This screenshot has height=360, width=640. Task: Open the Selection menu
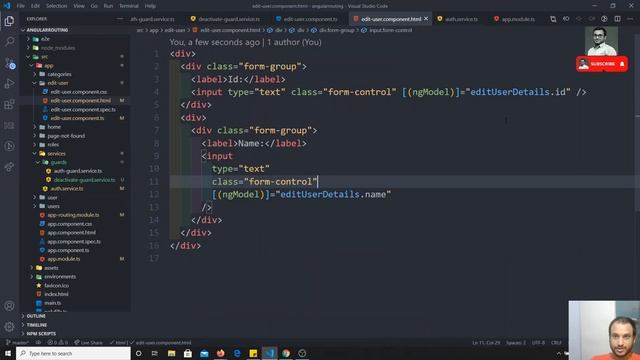coord(56,6)
